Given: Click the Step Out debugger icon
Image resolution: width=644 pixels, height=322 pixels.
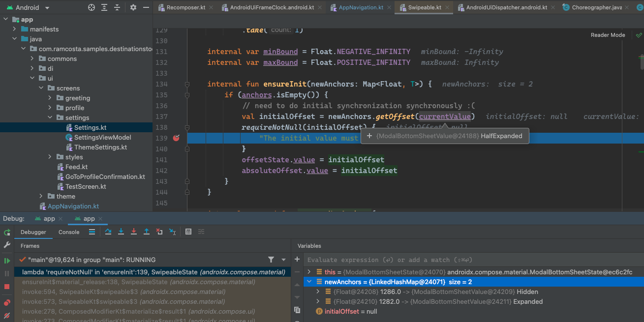Looking at the screenshot, I should [x=147, y=232].
